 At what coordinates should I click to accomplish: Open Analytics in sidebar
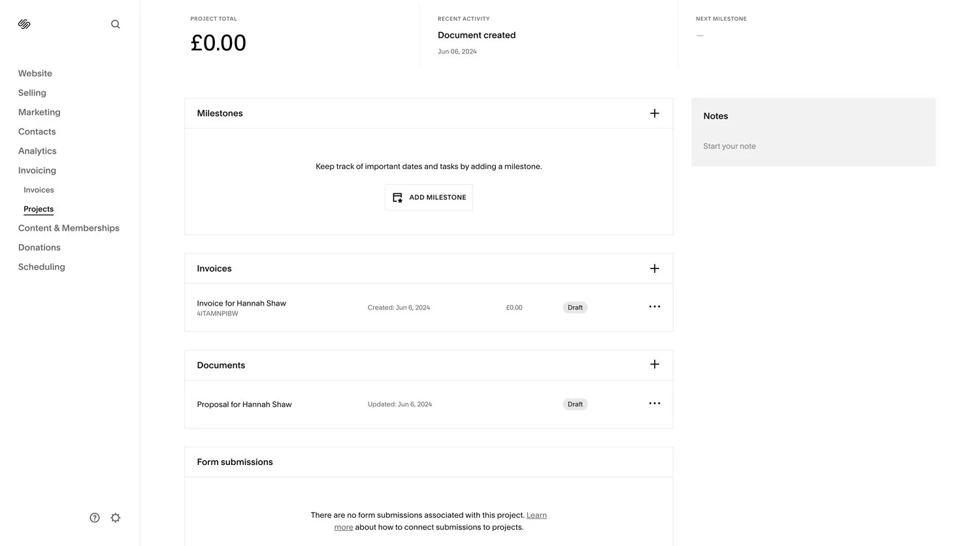point(37,151)
